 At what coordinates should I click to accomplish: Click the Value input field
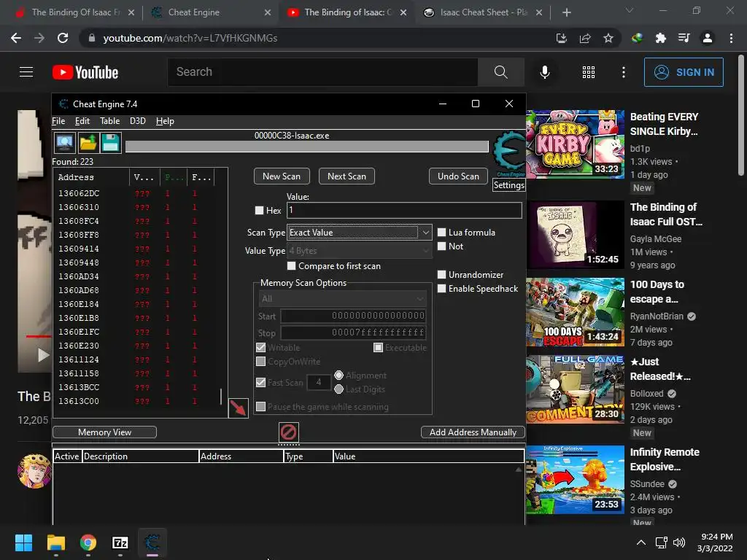pos(404,210)
